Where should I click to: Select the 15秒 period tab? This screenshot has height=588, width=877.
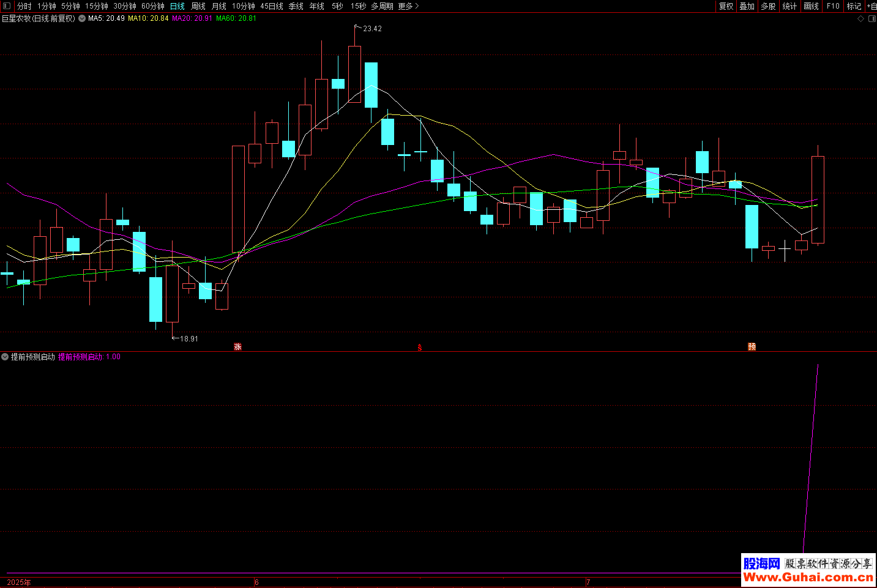tap(359, 6)
